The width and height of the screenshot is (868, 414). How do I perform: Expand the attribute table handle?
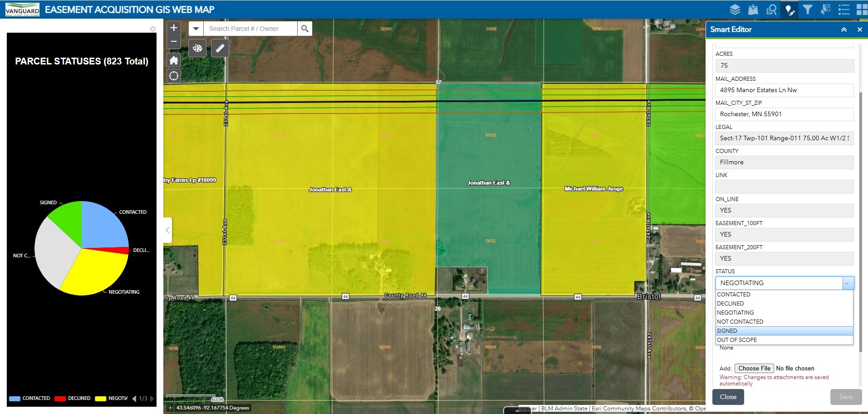point(517,410)
